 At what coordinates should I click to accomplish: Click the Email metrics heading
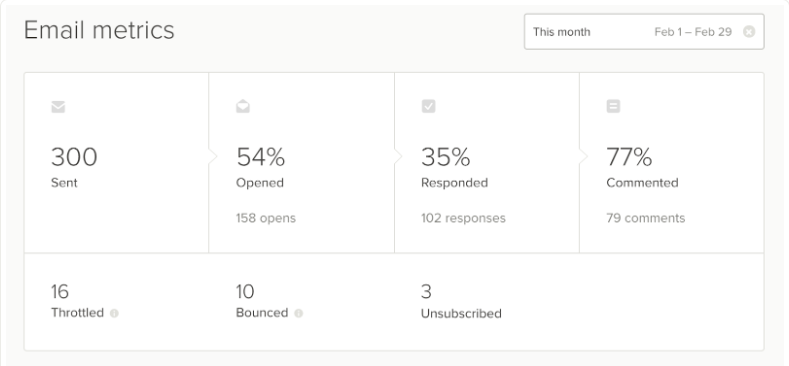point(99,30)
